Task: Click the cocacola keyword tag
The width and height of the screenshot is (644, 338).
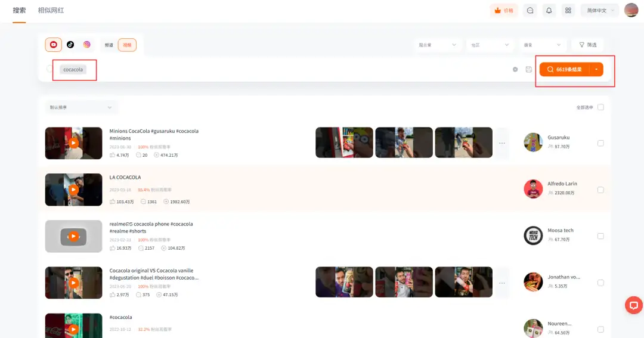Action: (73, 69)
